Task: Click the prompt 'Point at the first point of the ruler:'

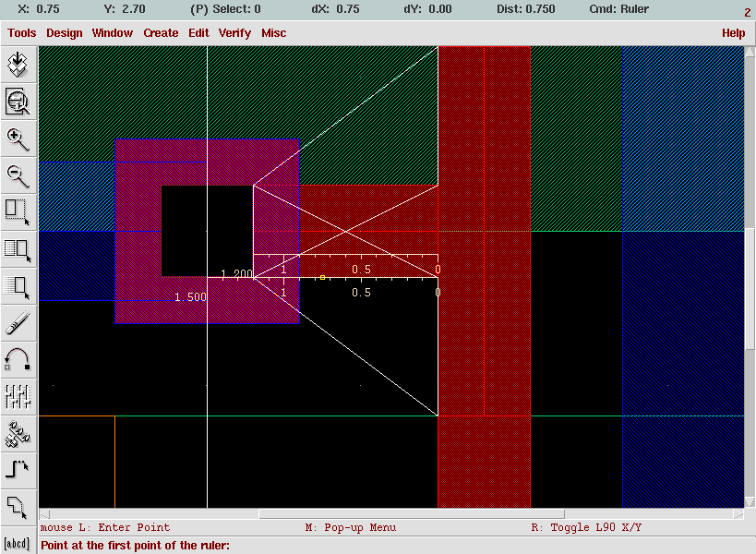Action: coord(135,546)
